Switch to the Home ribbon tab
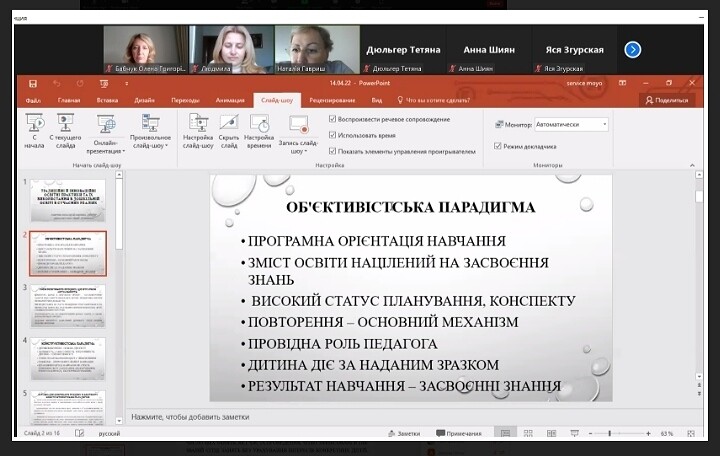Image resolution: width=720 pixels, height=456 pixels. pyautogui.click(x=69, y=100)
